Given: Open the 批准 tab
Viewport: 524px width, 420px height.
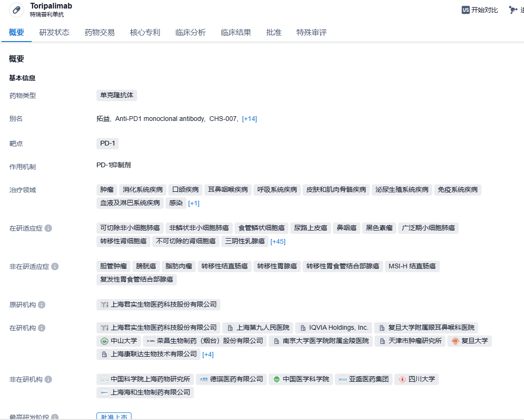Looking at the screenshot, I should 274,33.
